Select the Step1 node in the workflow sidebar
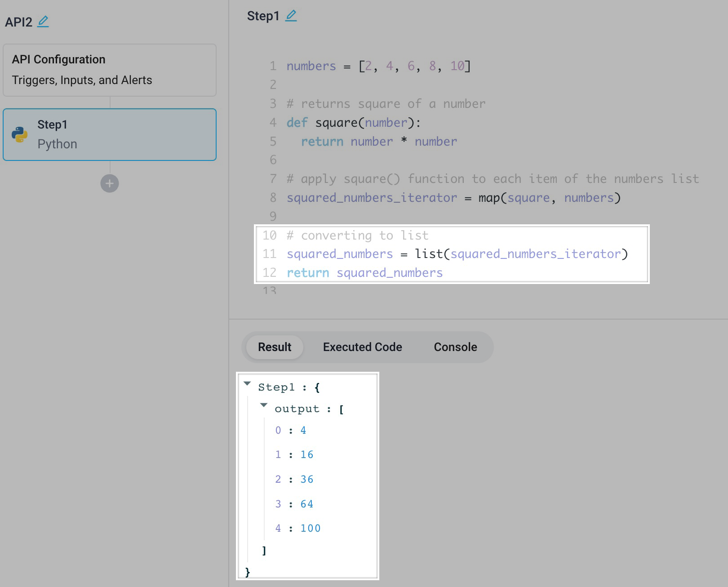This screenshot has height=587, width=728. point(110,134)
